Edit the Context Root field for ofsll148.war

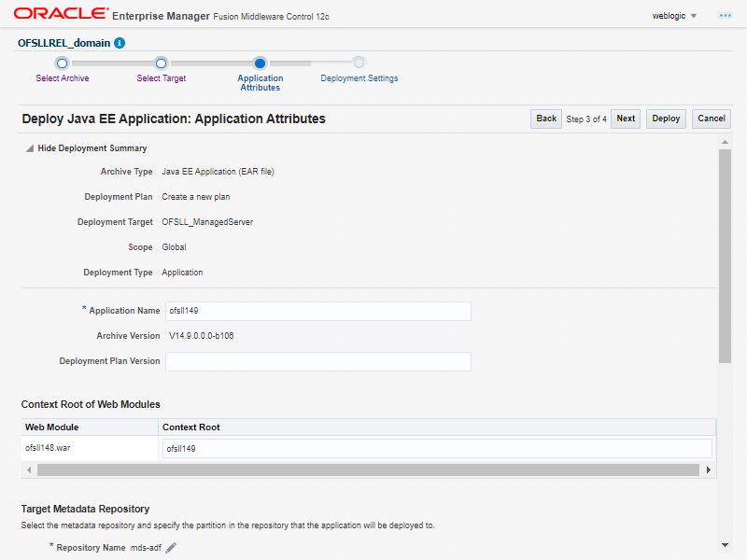pyautogui.click(x=437, y=449)
